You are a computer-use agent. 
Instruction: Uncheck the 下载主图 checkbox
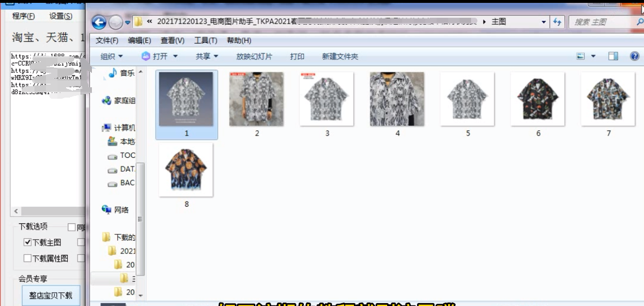pos(28,242)
